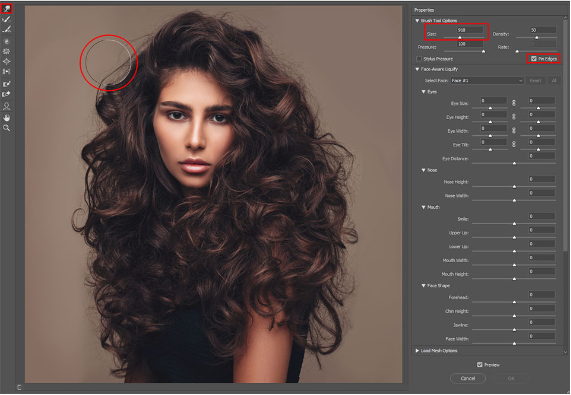
Task: Select the Push Left tool
Action: (7, 72)
